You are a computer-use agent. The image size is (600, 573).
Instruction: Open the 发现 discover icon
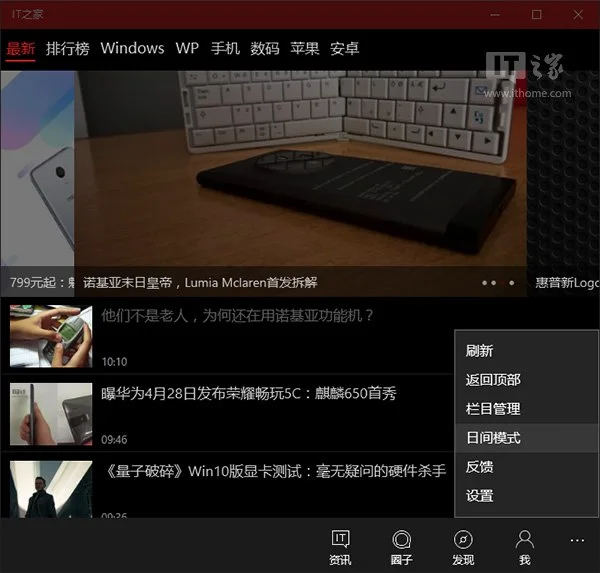(x=463, y=547)
